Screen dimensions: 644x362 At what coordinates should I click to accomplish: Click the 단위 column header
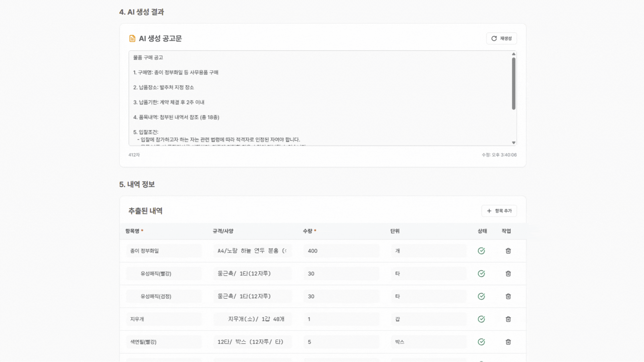coord(395,231)
